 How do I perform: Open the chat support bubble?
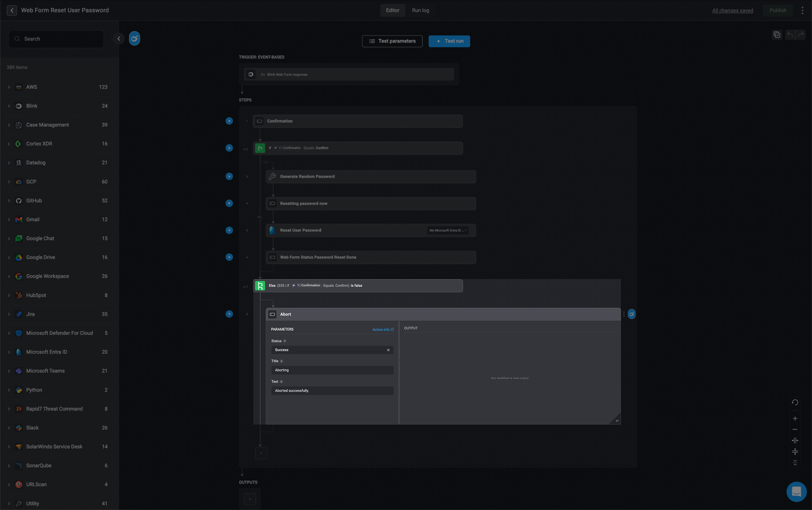pyautogui.click(x=796, y=492)
